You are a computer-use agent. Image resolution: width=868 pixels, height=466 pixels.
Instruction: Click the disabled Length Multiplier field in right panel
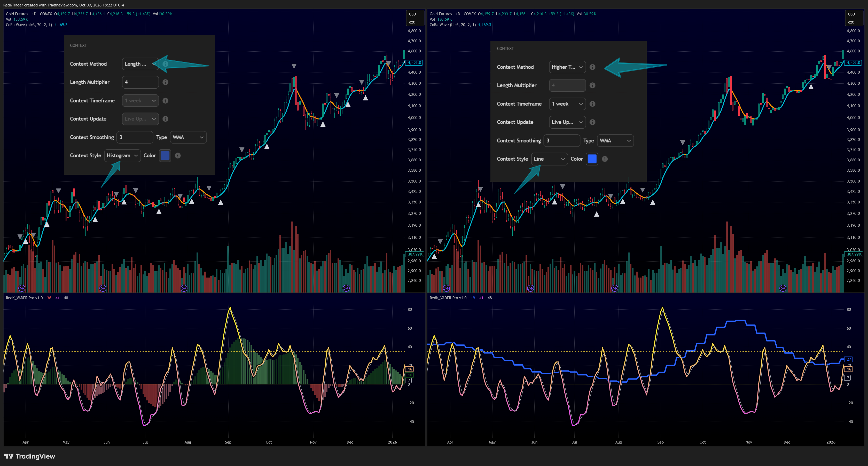pos(567,85)
